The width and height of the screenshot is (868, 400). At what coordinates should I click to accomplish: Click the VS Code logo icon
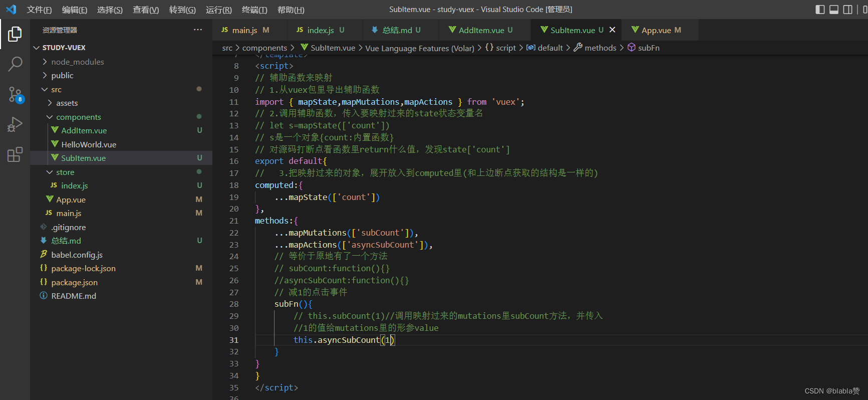[11, 10]
